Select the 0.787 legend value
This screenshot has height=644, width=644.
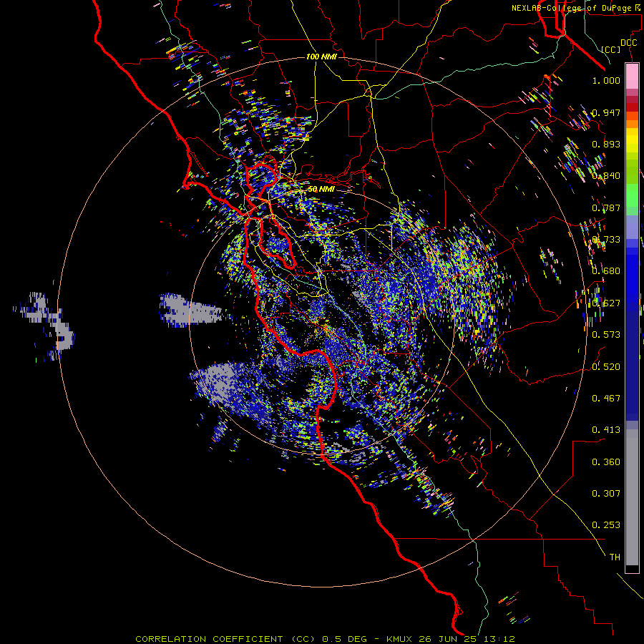[x=606, y=208]
